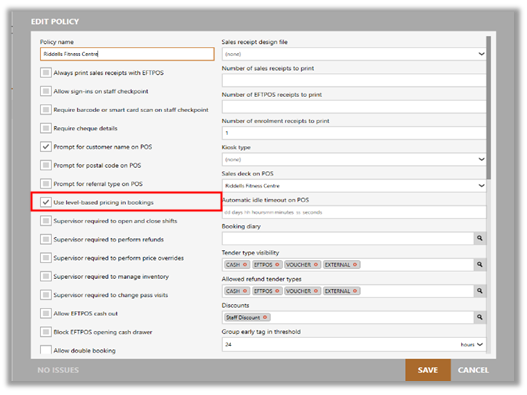Set Automatic idle timeout on POS field
The height and width of the screenshot is (395, 527).
pyautogui.click(x=354, y=212)
